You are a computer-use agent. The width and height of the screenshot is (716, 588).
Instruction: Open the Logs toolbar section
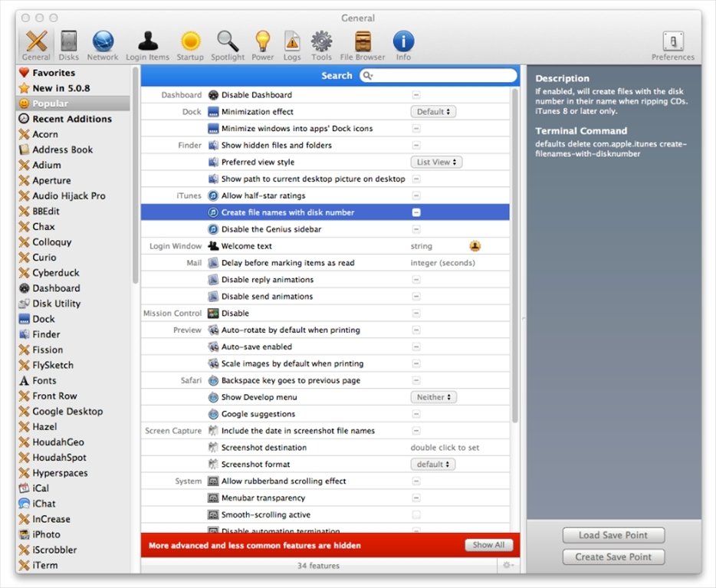point(292,45)
